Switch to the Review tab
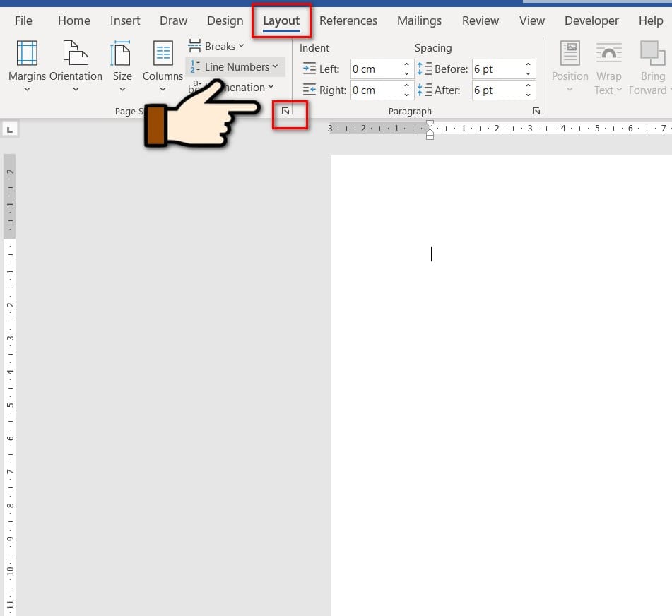Screen dimensions: 672x616 [480, 20]
